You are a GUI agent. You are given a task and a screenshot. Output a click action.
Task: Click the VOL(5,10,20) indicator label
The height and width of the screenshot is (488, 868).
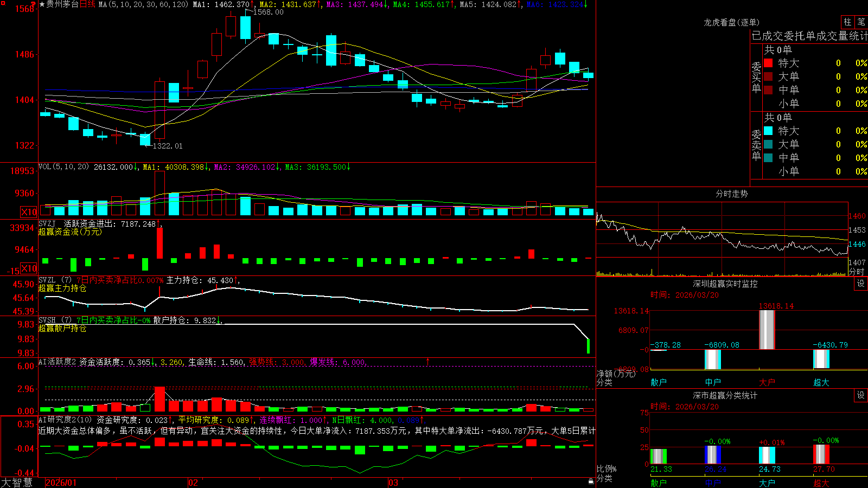click(63, 167)
